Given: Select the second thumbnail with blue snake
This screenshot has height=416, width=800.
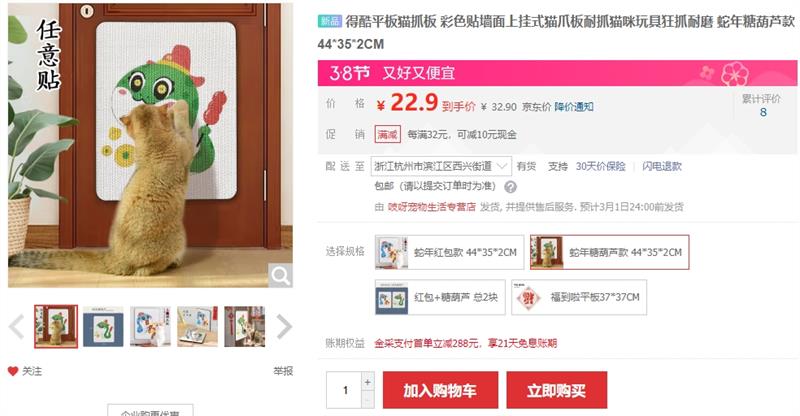Looking at the screenshot, I should (103, 327).
